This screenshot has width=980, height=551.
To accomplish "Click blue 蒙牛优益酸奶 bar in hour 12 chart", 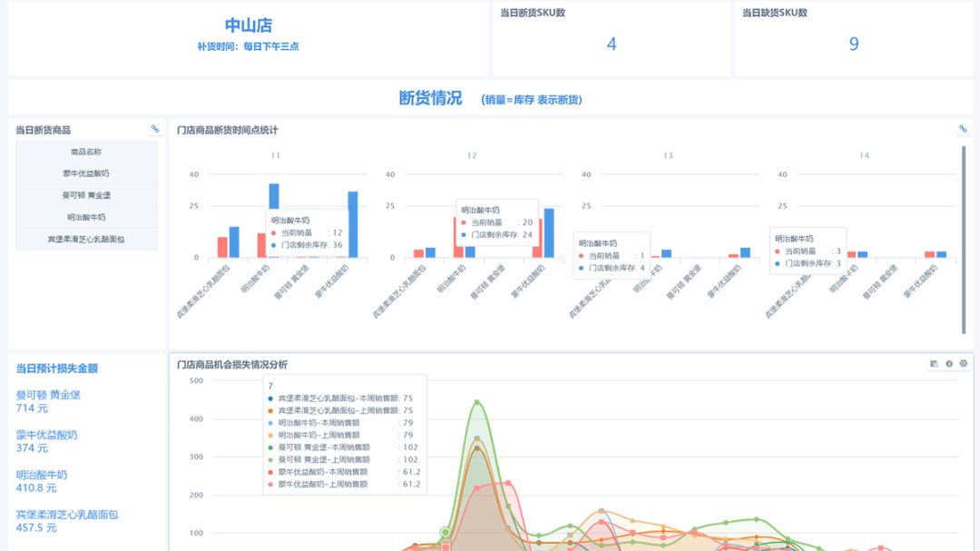I will point(549,232).
